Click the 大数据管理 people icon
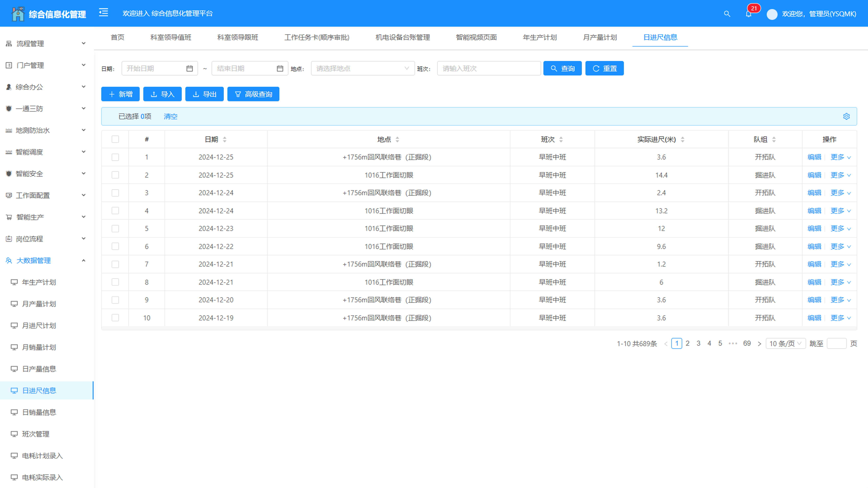The width and height of the screenshot is (868, 488). 9,261
